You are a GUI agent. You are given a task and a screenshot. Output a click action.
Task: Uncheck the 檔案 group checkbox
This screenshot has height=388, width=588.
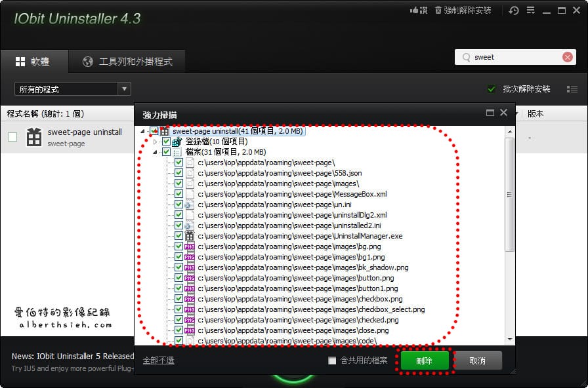click(x=166, y=152)
